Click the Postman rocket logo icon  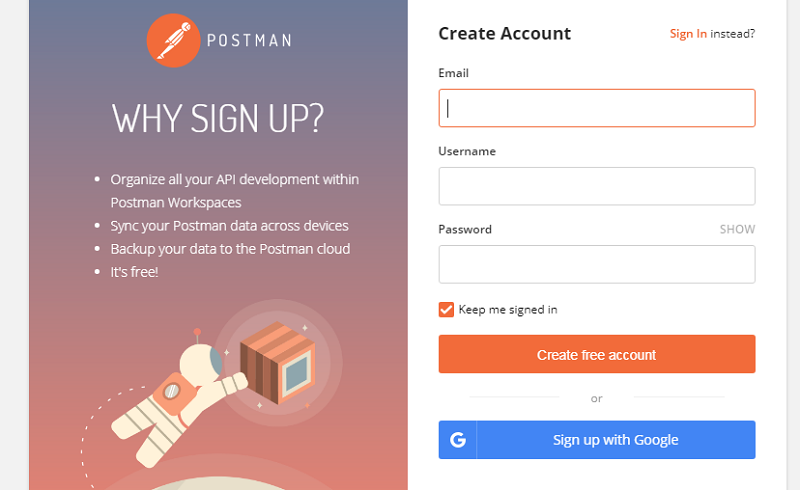click(173, 40)
